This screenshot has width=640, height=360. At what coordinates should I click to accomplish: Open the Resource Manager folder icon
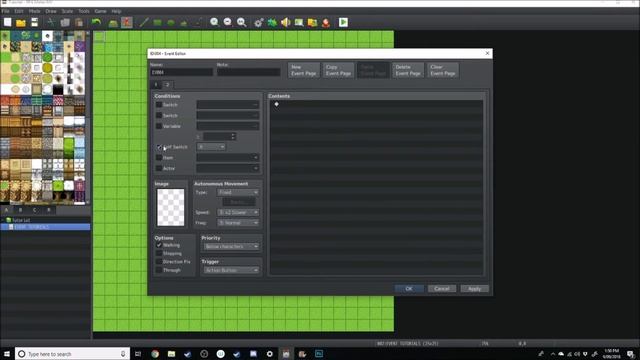(312, 22)
